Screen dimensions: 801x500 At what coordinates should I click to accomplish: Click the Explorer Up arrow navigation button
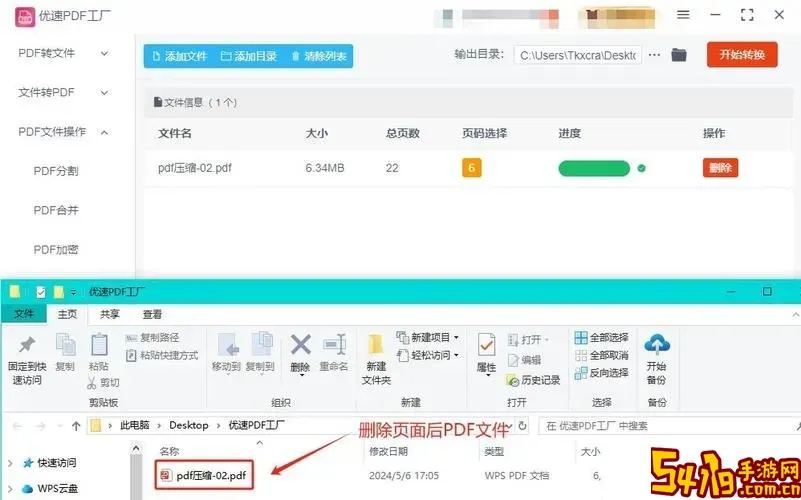click(76, 425)
